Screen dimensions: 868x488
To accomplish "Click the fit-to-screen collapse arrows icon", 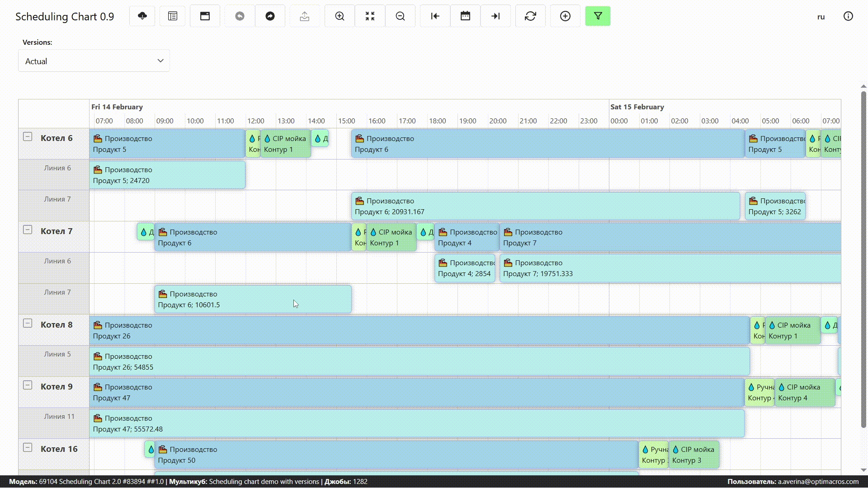I will click(x=370, y=16).
